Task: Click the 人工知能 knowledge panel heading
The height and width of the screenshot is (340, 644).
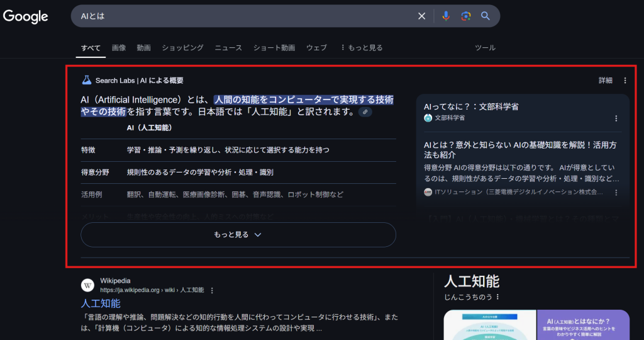Action: click(472, 281)
